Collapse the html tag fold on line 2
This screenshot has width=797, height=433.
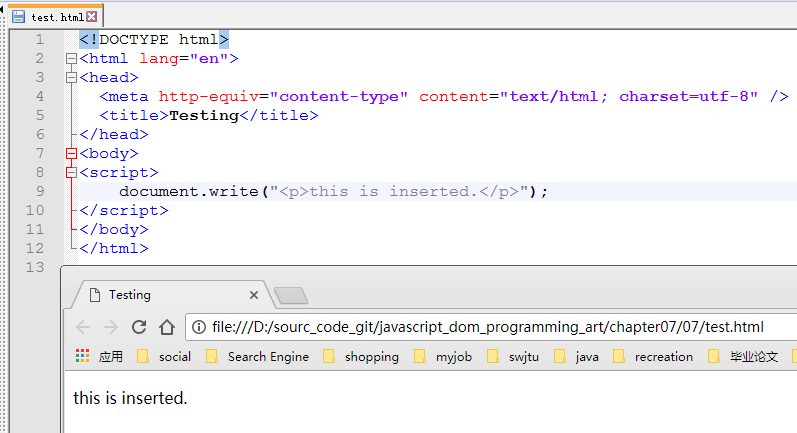click(x=71, y=58)
